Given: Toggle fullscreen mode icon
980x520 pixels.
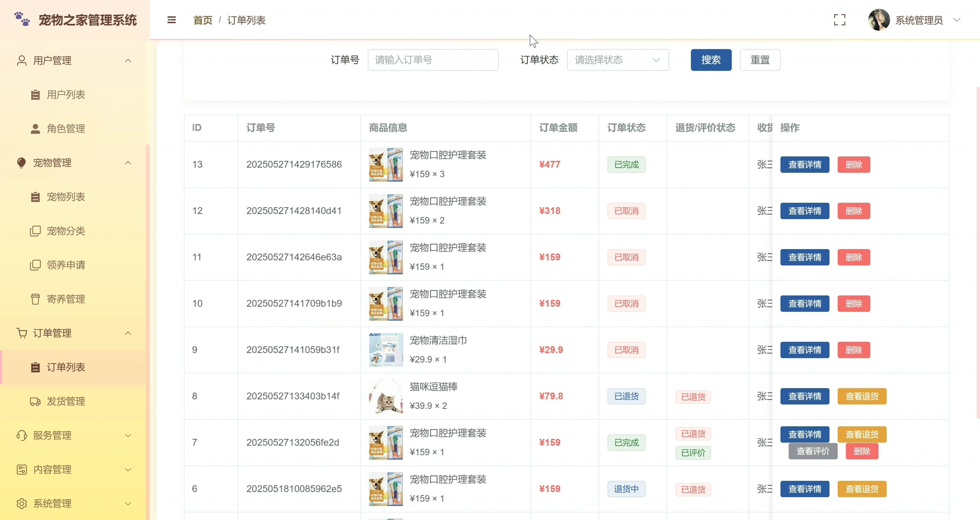Looking at the screenshot, I should [839, 20].
